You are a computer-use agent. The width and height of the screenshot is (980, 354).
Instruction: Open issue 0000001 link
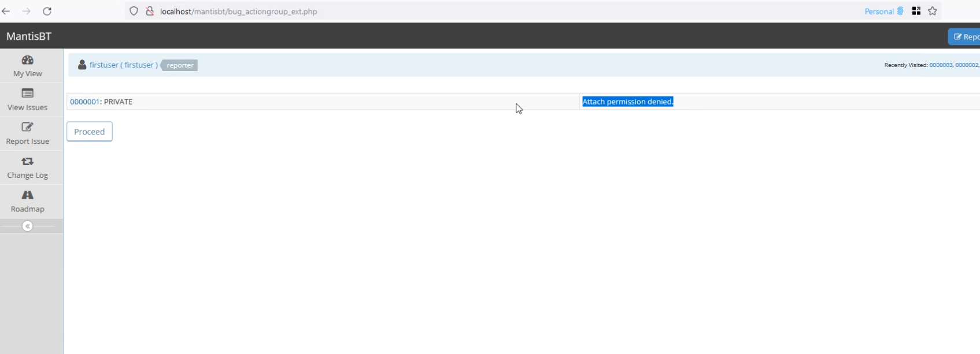(84, 102)
